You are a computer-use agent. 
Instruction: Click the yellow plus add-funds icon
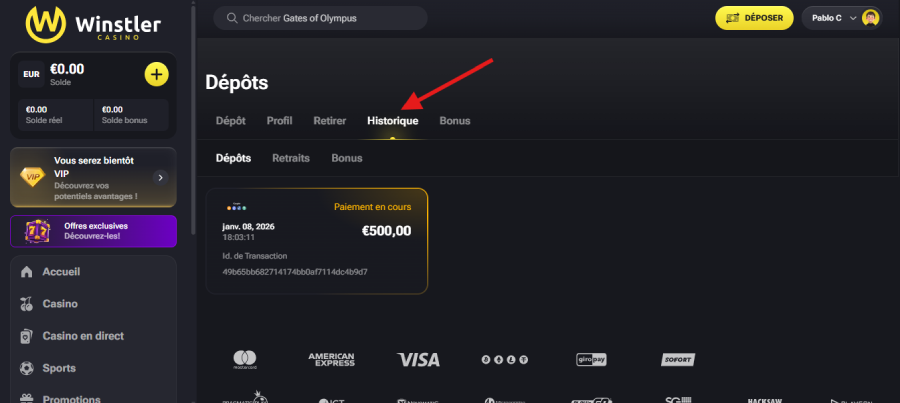pyautogui.click(x=157, y=74)
